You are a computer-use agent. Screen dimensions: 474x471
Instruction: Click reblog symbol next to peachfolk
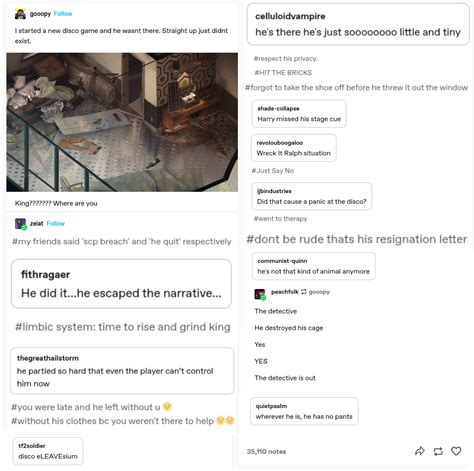point(304,292)
